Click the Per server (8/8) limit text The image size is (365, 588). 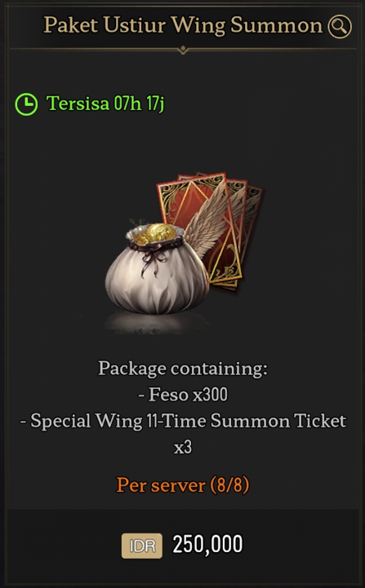click(x=183, y=485)
